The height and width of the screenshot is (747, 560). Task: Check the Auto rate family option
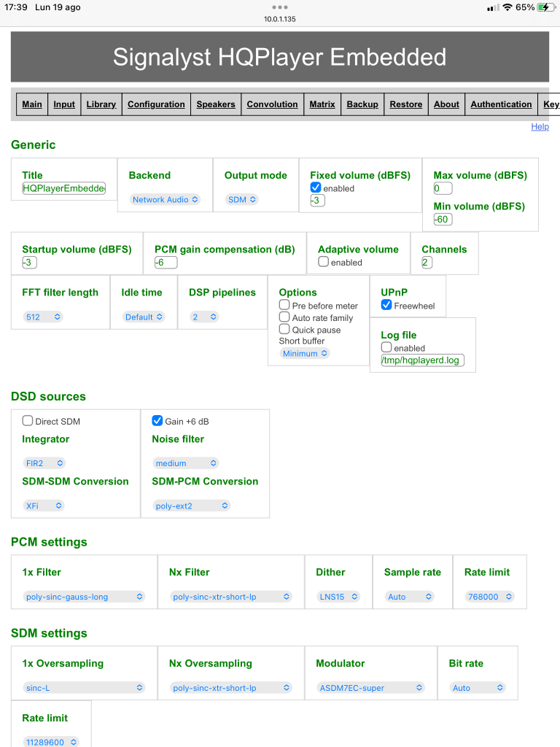[x=284, y=317]
